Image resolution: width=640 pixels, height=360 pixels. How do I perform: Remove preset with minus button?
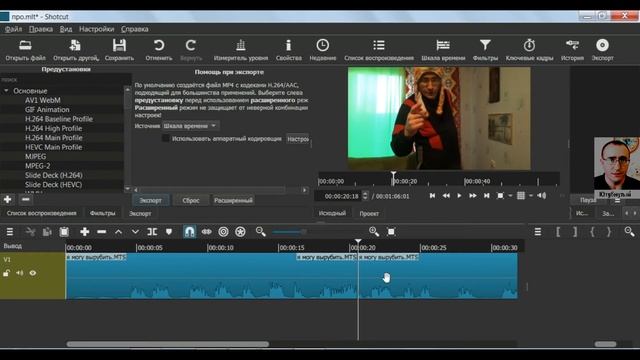pyautogui.click(x=25, y=199)
